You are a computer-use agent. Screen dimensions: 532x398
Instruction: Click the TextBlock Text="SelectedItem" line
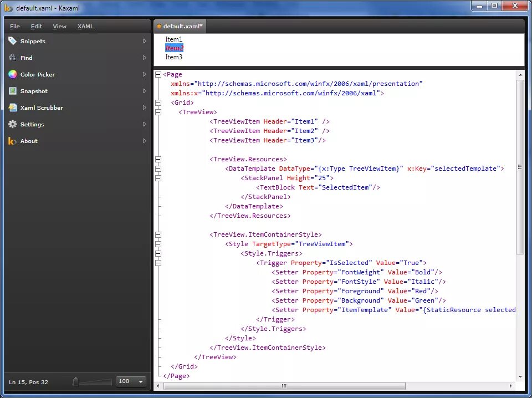pyautogui.click(x=318, y=187)
